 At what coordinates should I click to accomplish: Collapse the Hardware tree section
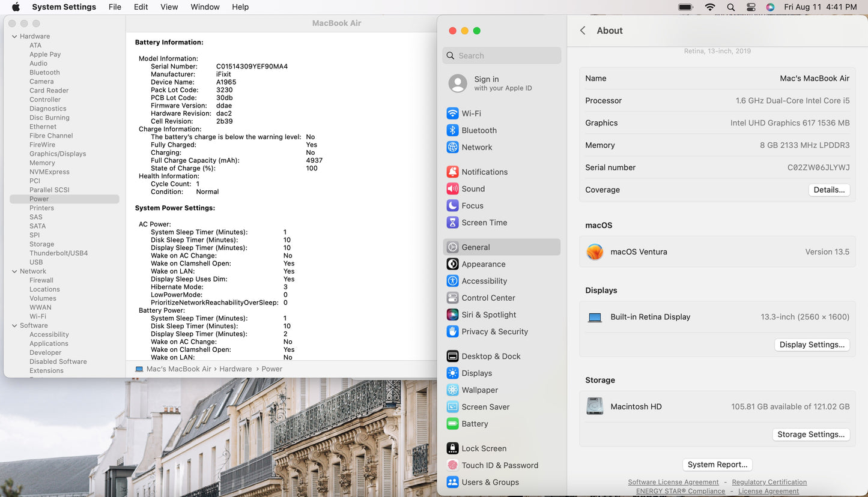(14, 37)
